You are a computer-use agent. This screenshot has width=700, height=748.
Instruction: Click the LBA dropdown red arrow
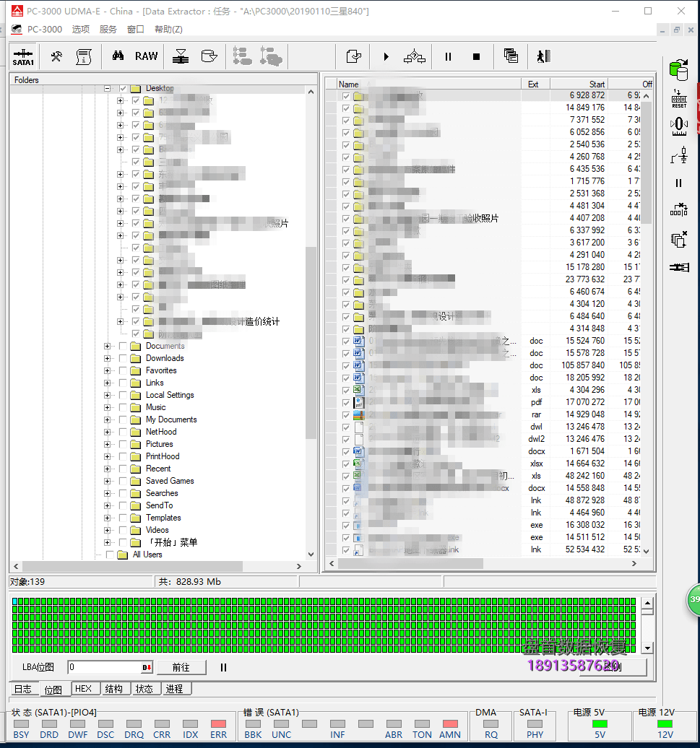point(147,667)
